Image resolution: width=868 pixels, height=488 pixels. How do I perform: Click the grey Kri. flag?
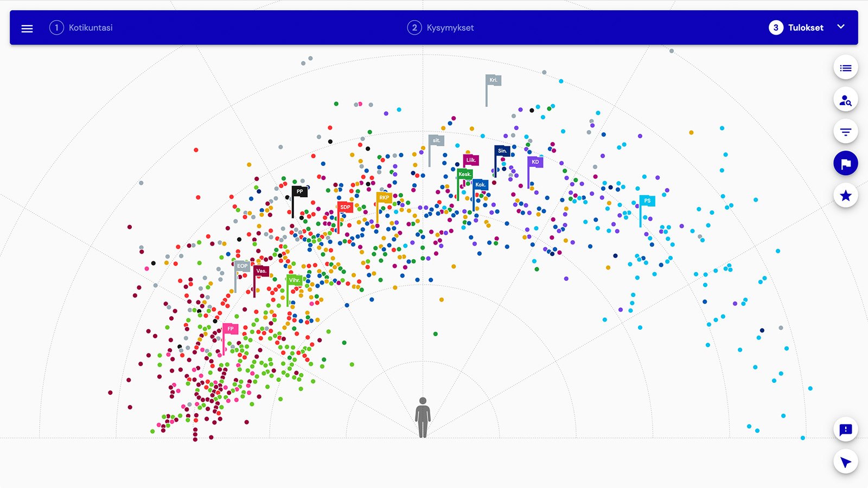493,80
